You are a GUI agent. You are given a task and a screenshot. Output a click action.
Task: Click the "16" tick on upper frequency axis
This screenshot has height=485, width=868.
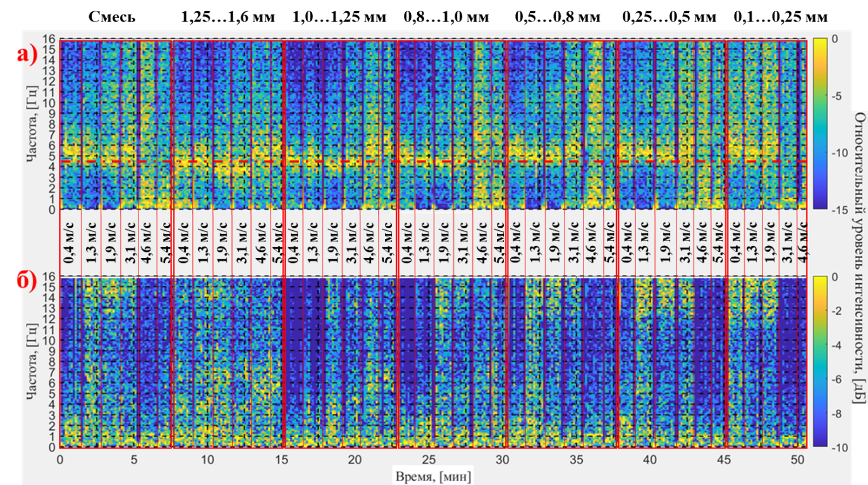[49, 39]
